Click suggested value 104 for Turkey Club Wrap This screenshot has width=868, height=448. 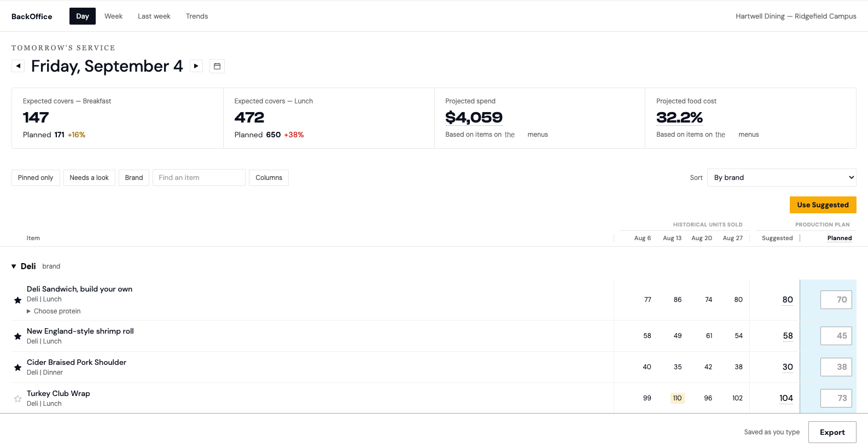786,398
